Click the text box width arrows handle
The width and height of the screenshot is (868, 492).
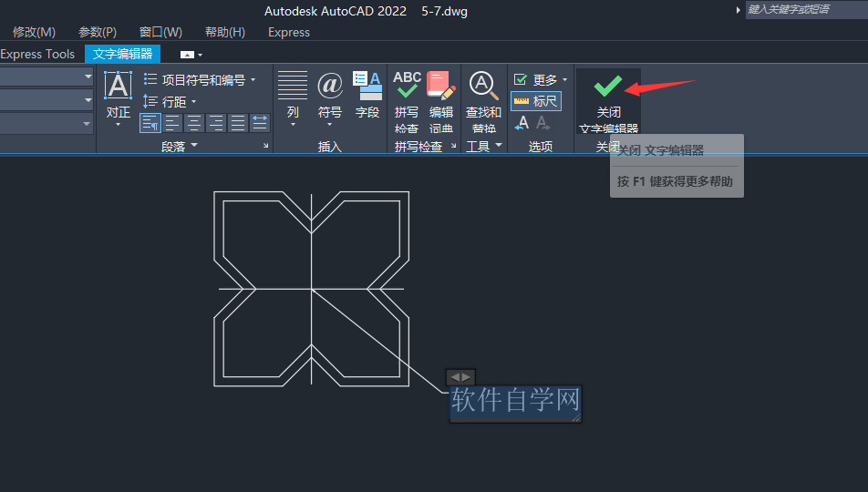pos(460,377)
